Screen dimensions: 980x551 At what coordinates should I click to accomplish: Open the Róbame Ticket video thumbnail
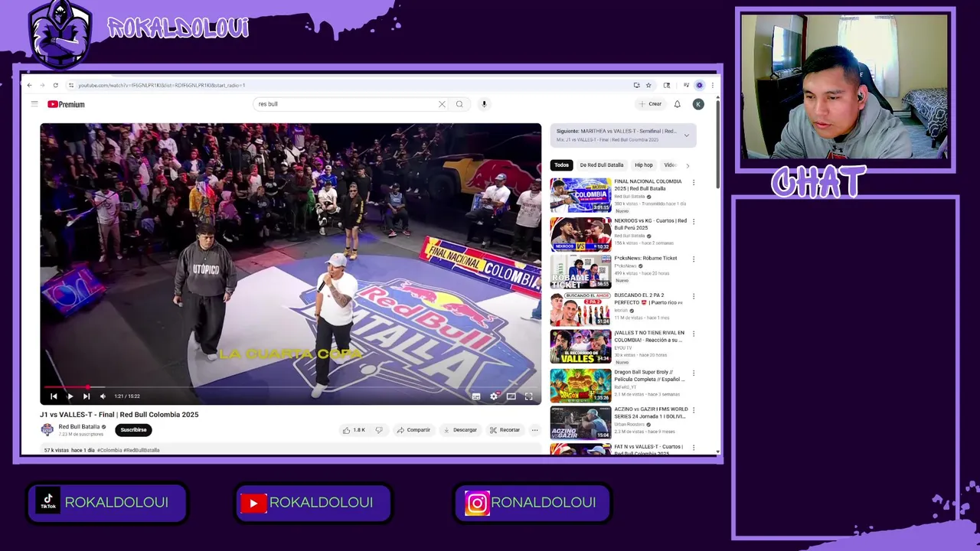pos(580,272)
